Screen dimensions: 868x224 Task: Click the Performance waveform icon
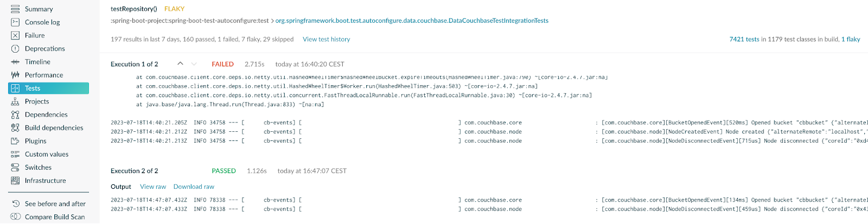click(x=15, y=75)
